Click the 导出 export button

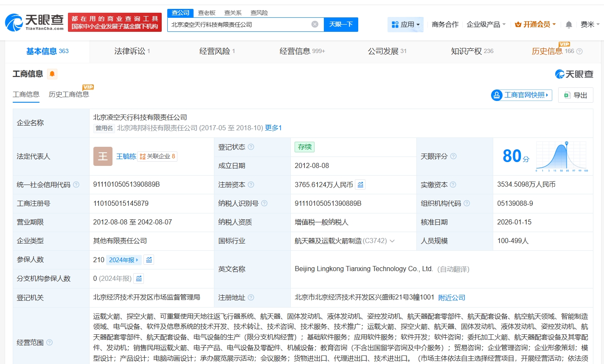point(576,95)
